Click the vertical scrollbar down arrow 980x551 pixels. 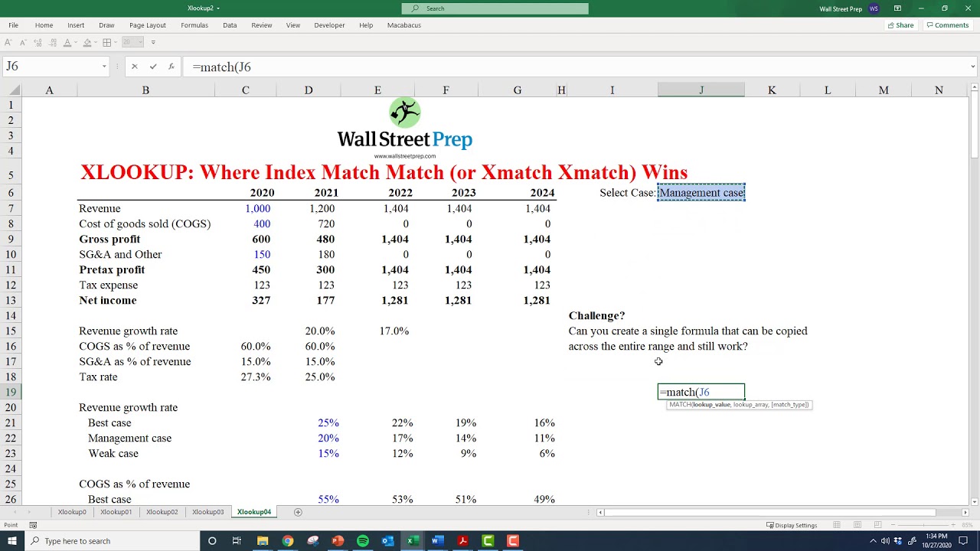pyautogui.click(x=973, y=501)
